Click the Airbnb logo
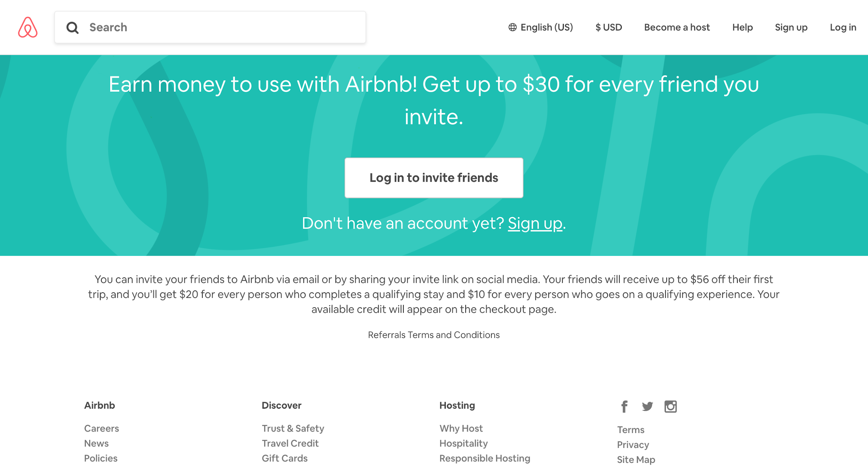Image resolution: width=868 pixels, height=467 pixels. [x=28, y=27]
